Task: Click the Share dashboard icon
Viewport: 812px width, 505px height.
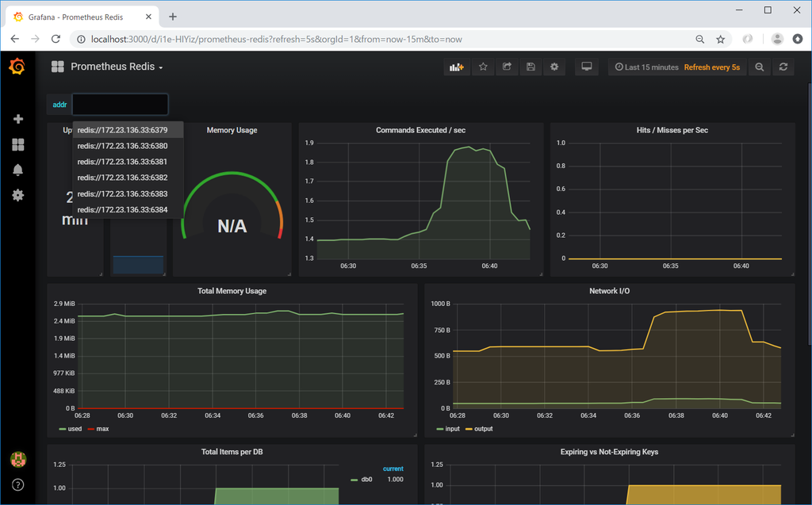Action: (507, 67)
